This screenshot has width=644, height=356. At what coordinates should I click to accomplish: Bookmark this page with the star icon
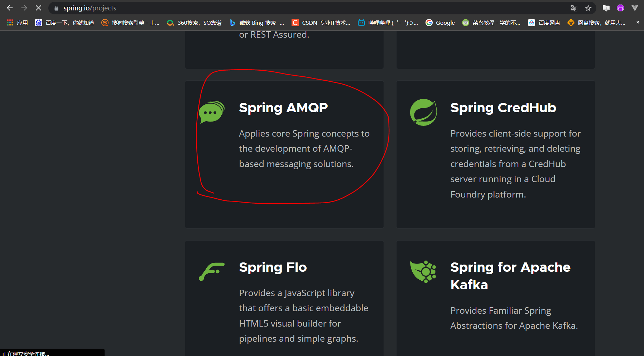point(588,8)
